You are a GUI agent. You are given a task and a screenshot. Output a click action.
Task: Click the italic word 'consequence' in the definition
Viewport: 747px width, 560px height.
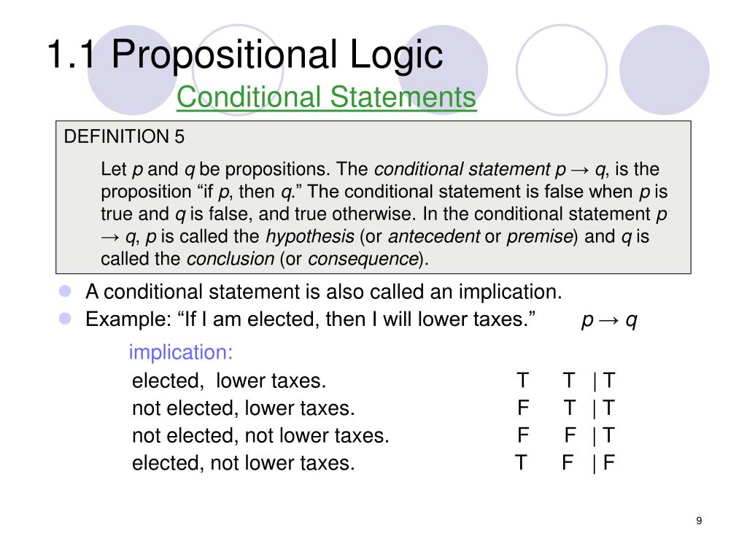click(x=363, y=259)
